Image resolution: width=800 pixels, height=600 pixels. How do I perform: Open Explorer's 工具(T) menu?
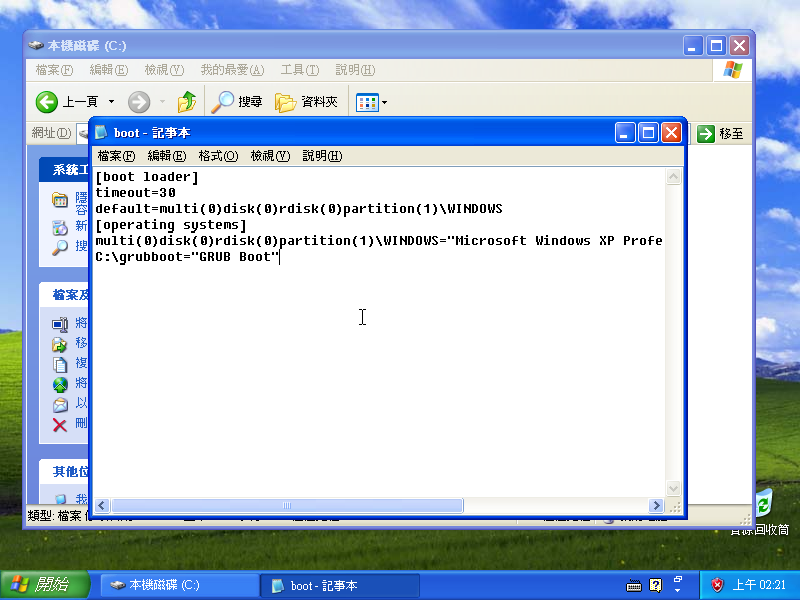pyautogui.click(x=300, y=70)
